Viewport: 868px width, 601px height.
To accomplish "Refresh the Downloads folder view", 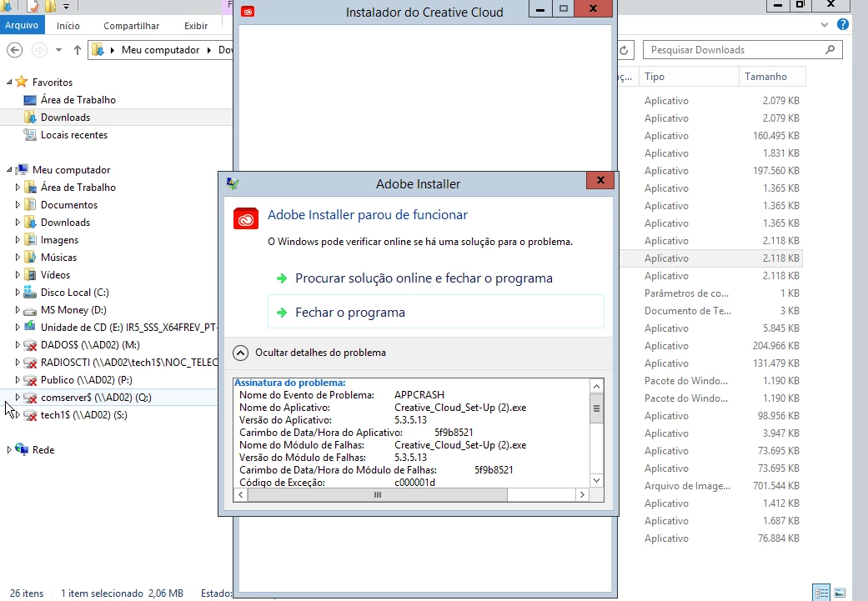I will tap(624, 50).
